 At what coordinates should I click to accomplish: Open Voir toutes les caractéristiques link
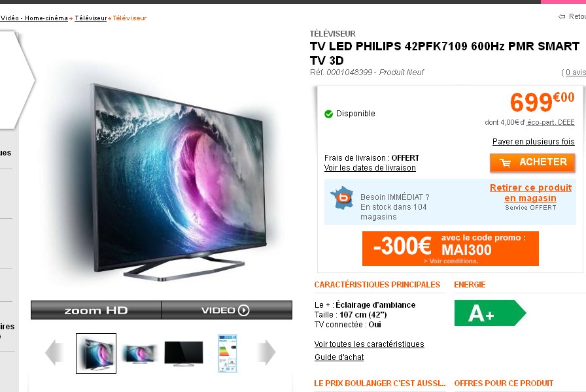click(370, 344)
